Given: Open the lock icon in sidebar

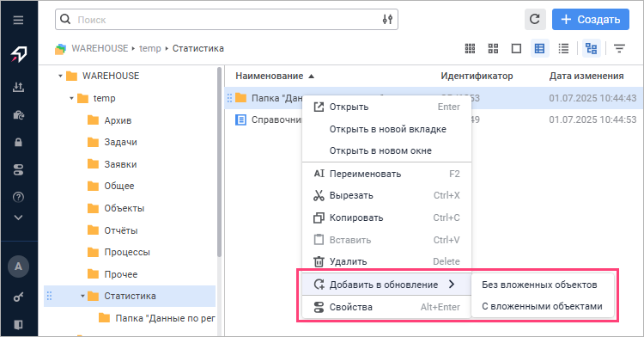Looking at the screenshot, I should 18,142.
